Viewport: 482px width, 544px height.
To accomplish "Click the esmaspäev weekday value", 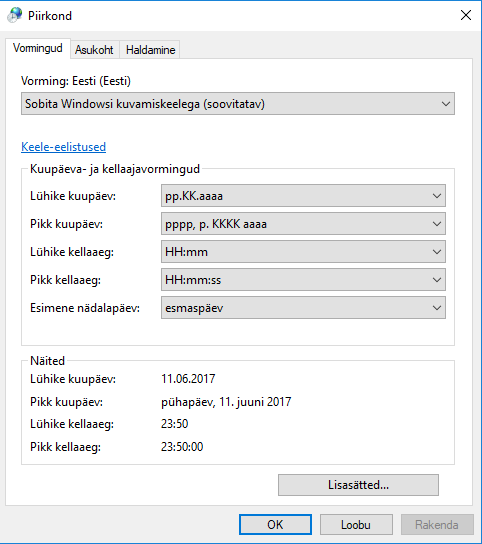I will click(194, 308).
